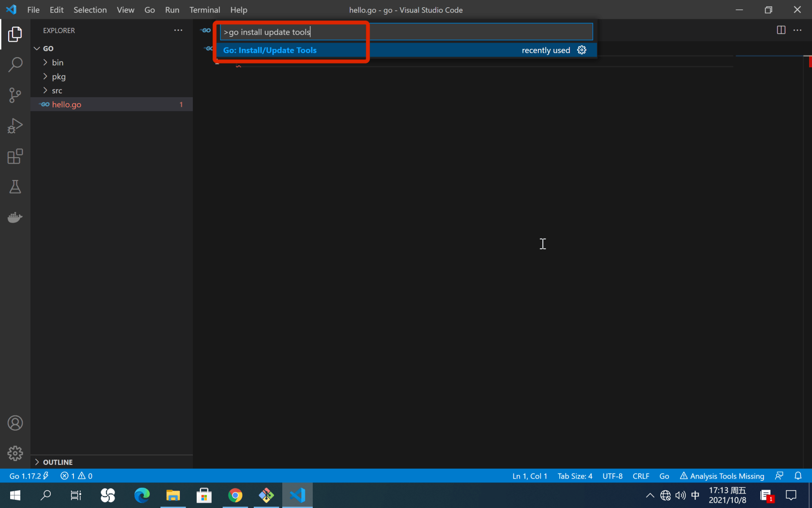812x508 pixels.
Task: Change UTF-8 encoding in status bar
Action: pyautogui.click(x=612, y=476)
